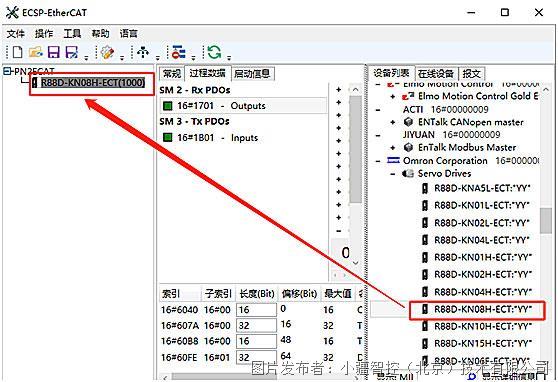Click the New file toolbar icon

(17, 52)
